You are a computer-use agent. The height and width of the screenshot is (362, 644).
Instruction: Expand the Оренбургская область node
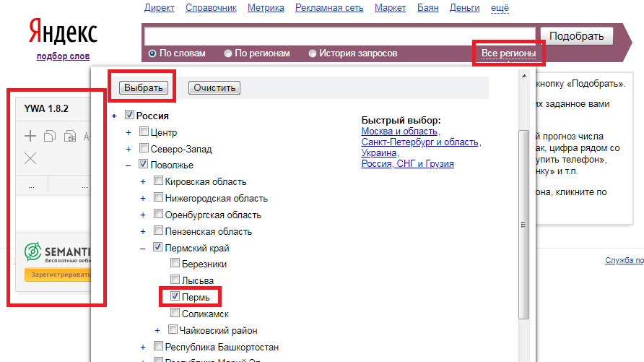pyautogui.click(x=143, y=215)
